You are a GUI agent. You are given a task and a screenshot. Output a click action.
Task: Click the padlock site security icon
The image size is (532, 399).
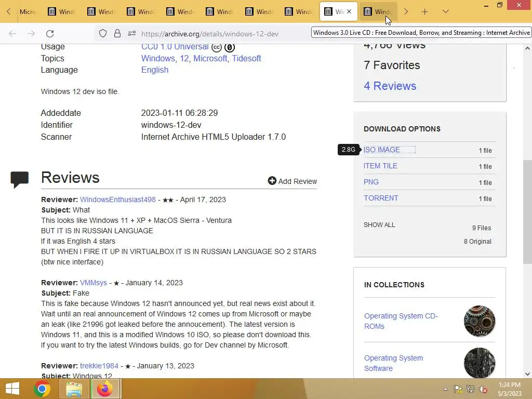click(x=117, y=33)
